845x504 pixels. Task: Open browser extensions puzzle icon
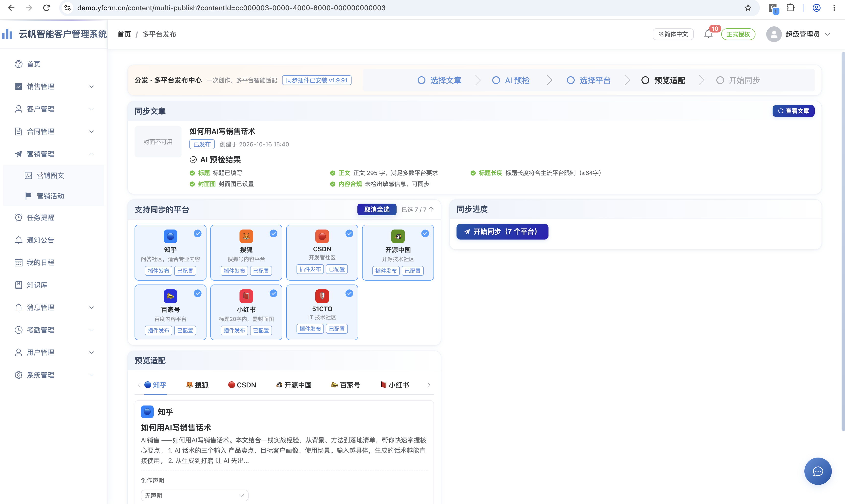[x=790, y=8]
